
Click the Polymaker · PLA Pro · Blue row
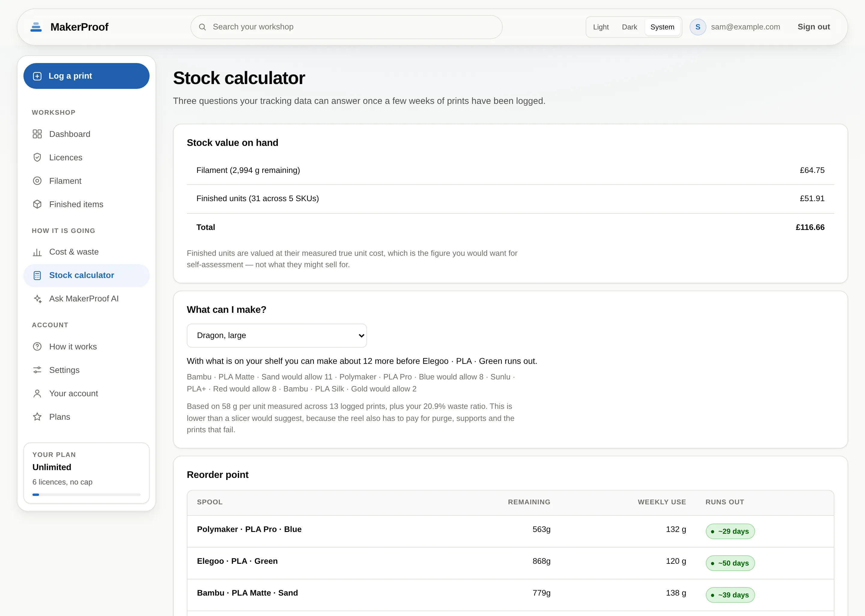click(510, 531)
